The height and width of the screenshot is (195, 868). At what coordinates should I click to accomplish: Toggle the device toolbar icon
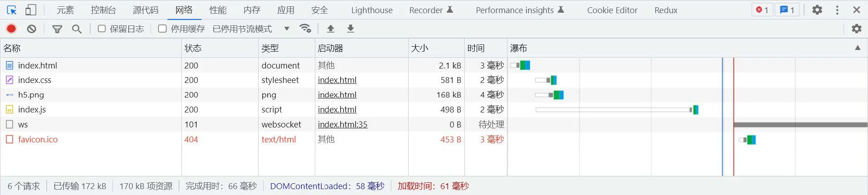[31, 10]
